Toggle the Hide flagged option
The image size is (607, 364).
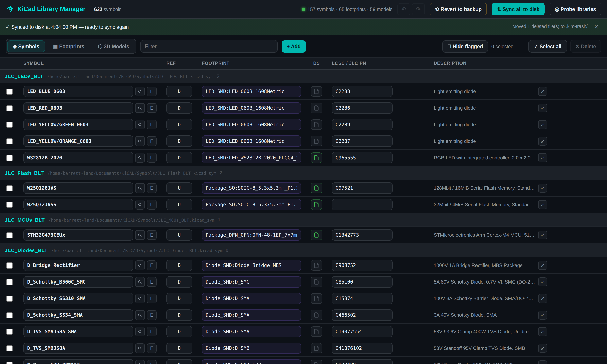coord(465,46)
